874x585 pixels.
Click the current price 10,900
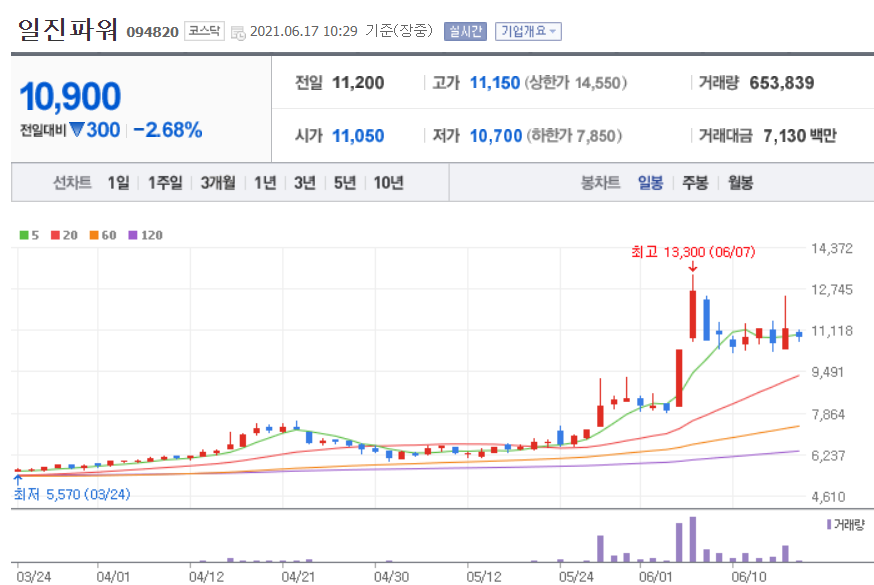point(70,96)
